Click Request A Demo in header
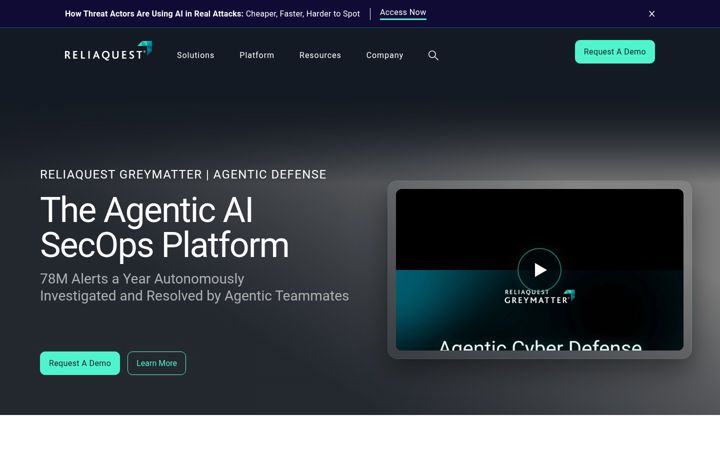The width and height of the screenshot is (720, 450). (x=615, y=52)
